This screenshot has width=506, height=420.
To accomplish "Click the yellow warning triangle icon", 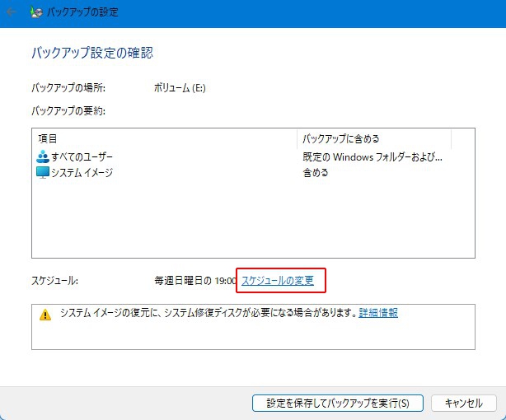I will [45, 315].
